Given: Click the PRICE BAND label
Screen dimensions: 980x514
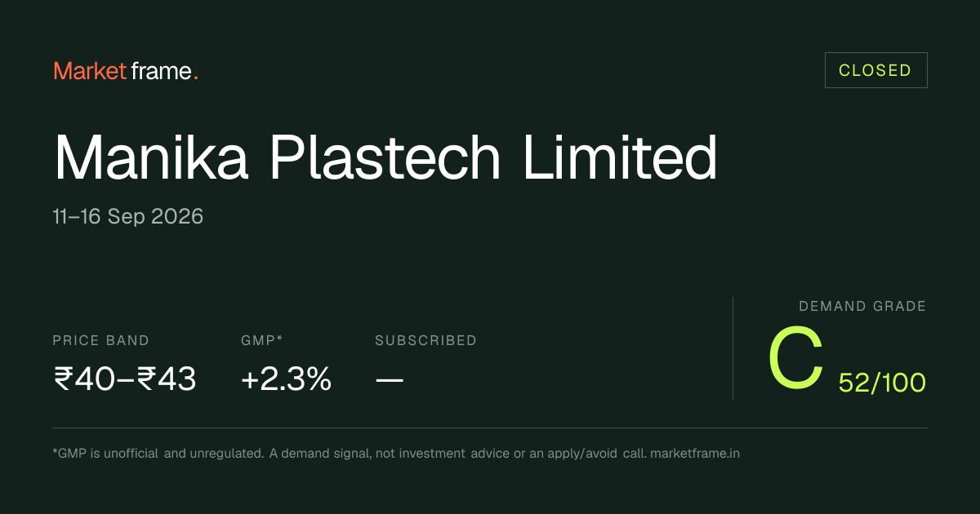Looking at the screenshot, I should pos(101,340).
